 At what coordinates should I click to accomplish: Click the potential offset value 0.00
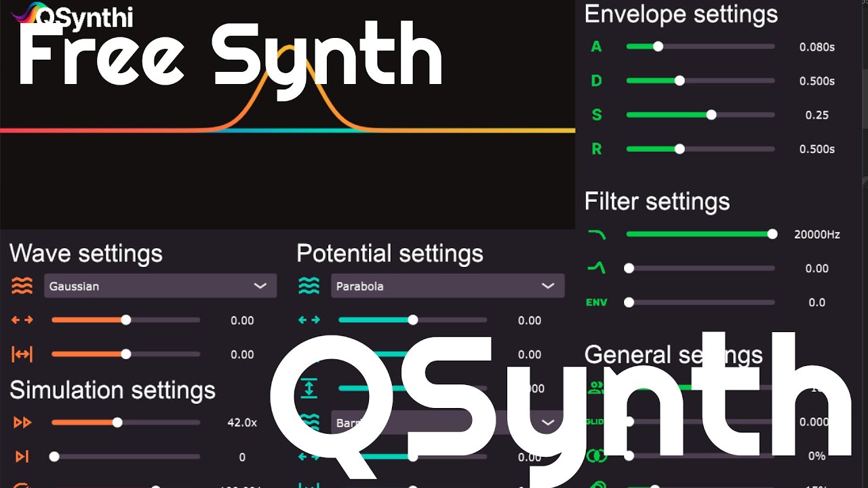coord(530,321)
